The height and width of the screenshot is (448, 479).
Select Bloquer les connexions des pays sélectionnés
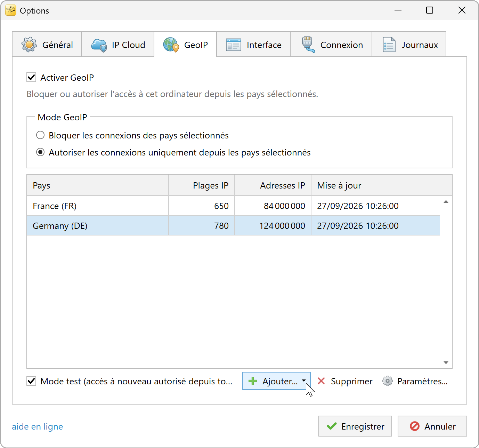(40, 135)
